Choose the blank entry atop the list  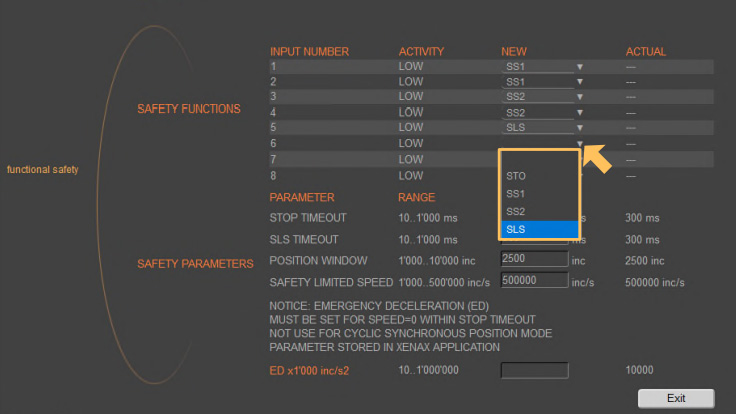(x=539, y=159)
